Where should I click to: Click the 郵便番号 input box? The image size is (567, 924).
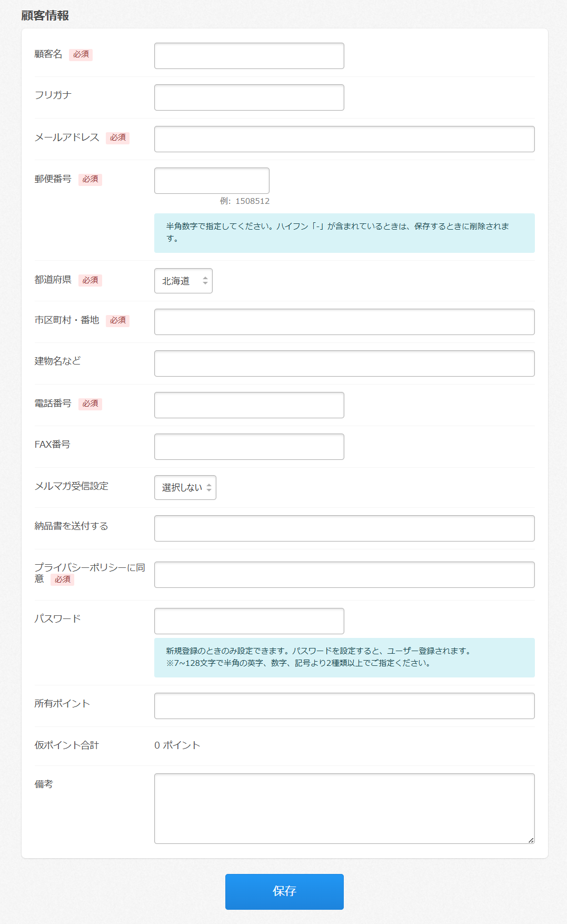[x=212, y=181]
